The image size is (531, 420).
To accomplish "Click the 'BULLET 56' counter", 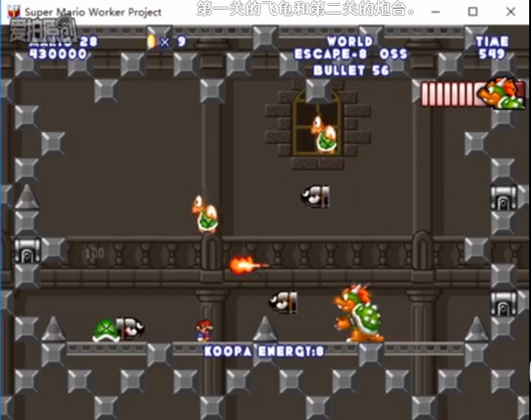I will (351, 70).
